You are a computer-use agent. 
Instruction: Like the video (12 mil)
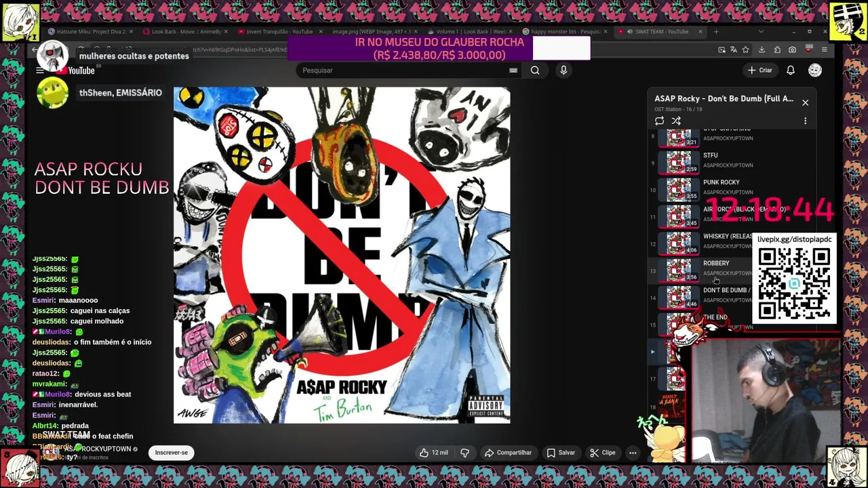[x=433, y=453]
